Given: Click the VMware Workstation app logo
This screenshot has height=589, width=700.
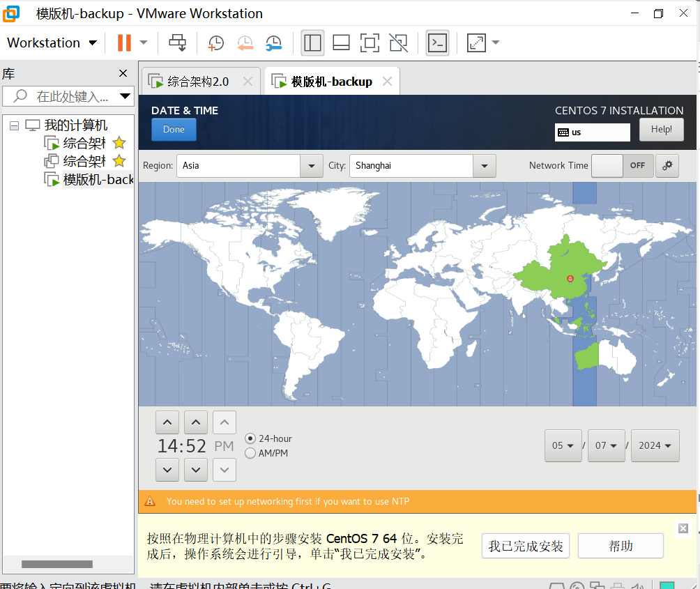Looking at the screenshot, I should [11, 13].
